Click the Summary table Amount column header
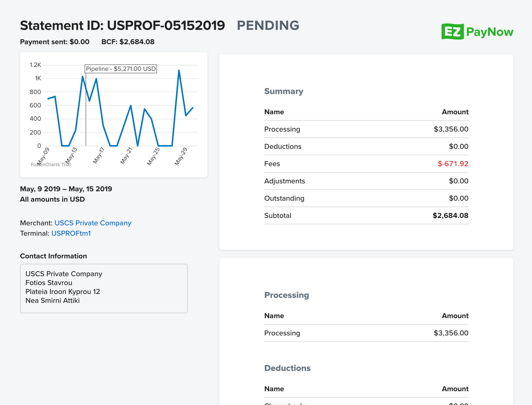This screenshot has width=532, height=405. point(455,112)
